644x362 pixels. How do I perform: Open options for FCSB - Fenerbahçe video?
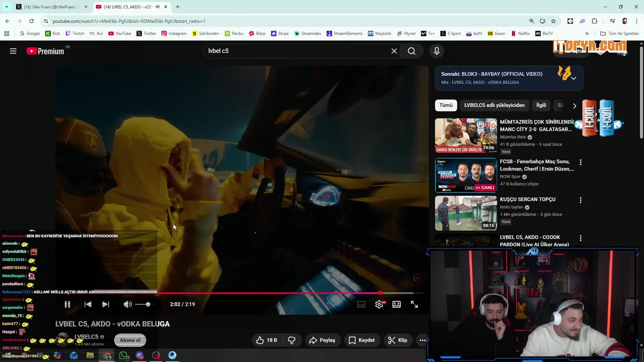581,162
